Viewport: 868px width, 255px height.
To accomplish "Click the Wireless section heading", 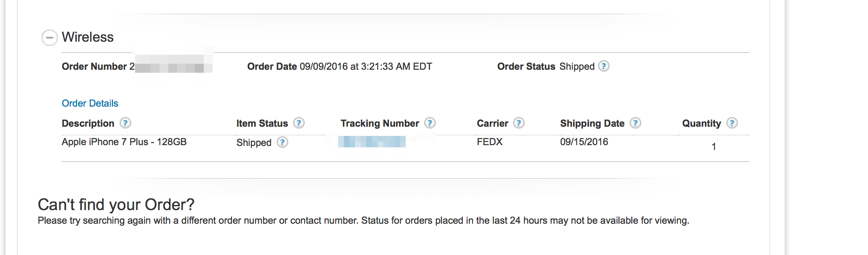I will pos(88,37).
